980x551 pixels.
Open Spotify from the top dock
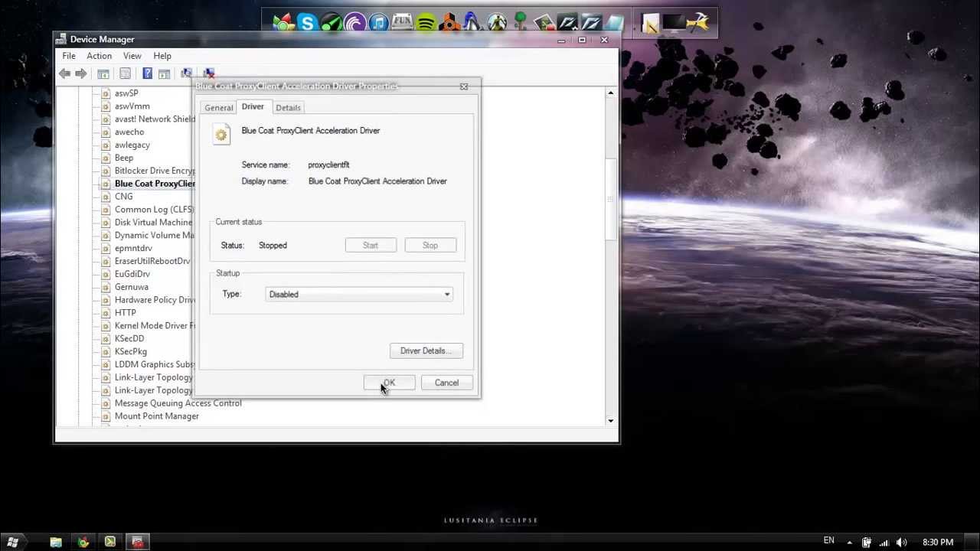(x=426, y=23)
